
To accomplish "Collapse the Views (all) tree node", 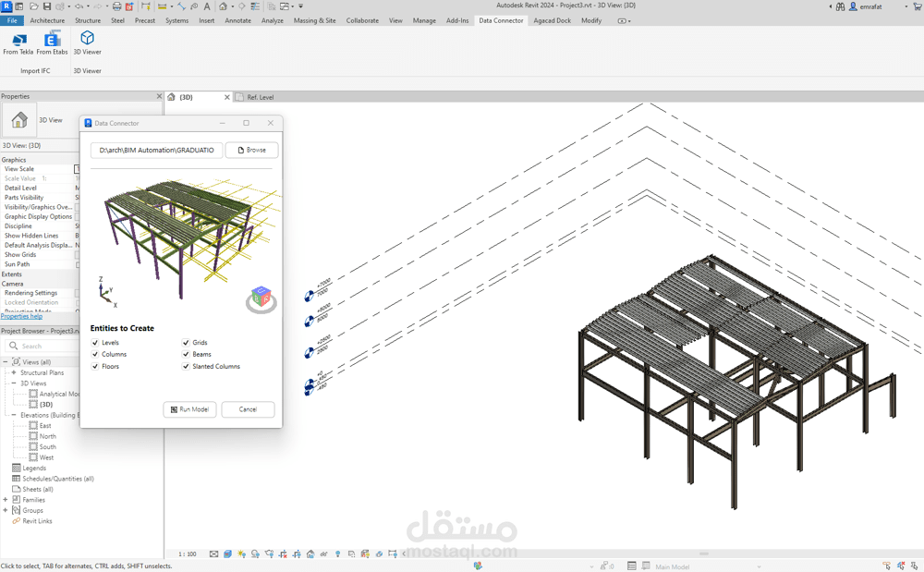I will (6, 361).
